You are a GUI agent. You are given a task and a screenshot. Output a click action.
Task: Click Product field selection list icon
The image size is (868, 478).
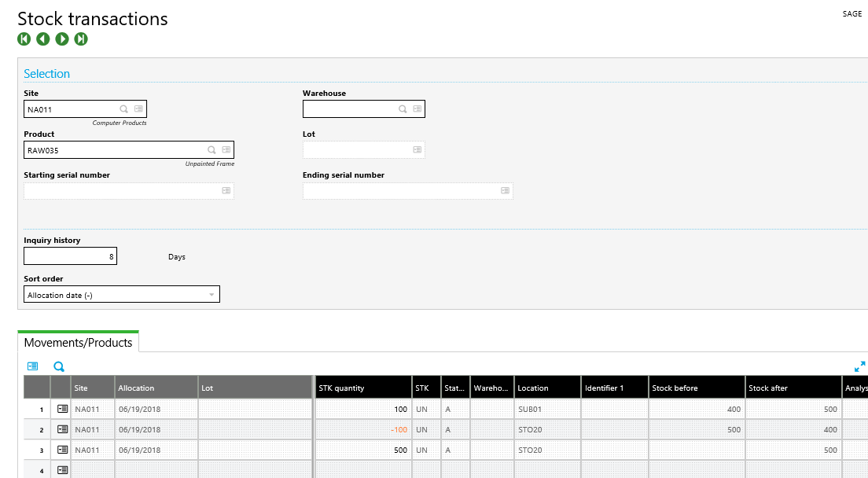pyautogui.click(x=226, y=149)
